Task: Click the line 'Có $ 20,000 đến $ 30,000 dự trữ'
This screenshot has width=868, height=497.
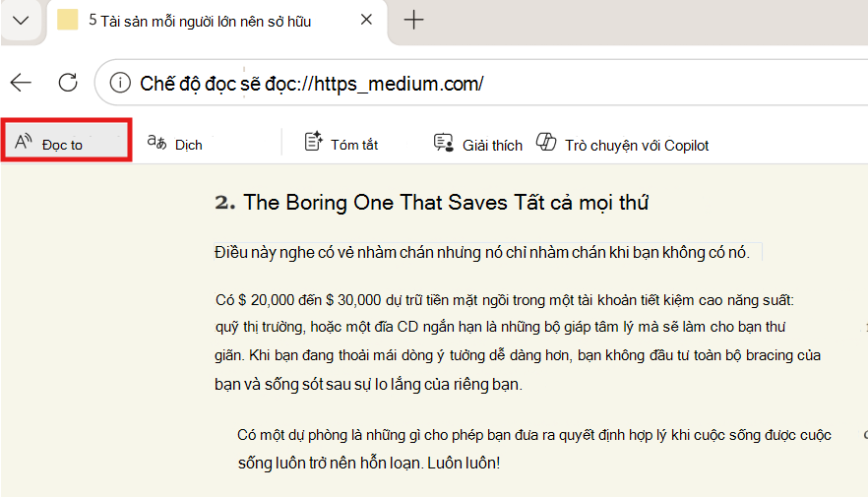Action: click(504, 300)
